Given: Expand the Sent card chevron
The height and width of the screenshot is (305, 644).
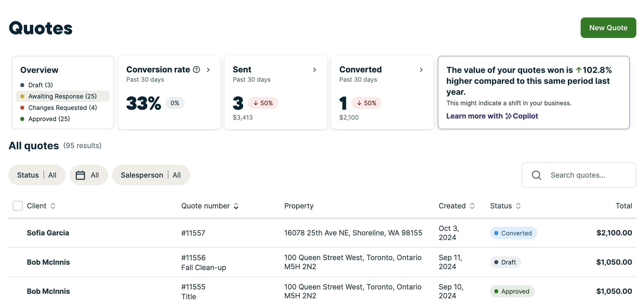Looking at the screenshot, I should click(x=315, y=70).
